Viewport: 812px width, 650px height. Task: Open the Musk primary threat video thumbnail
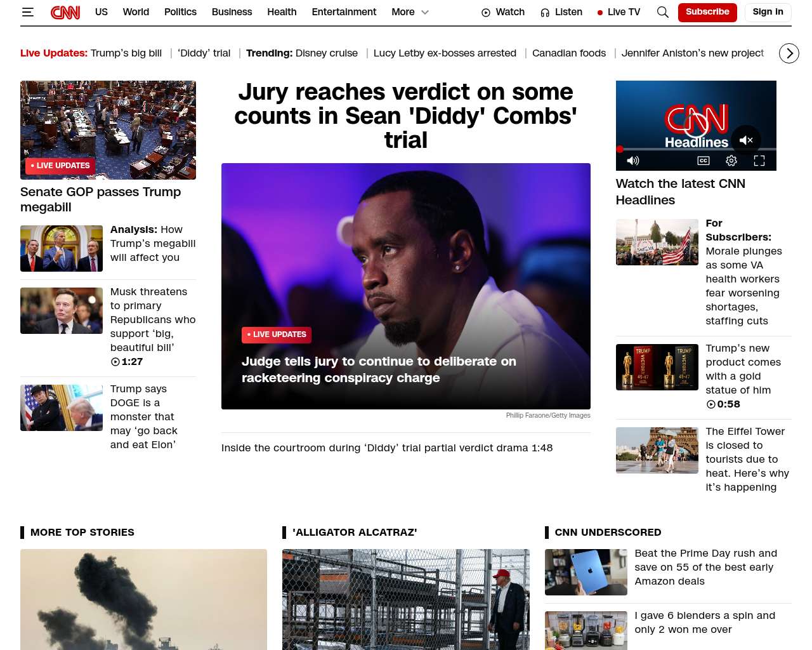point(62,310)
